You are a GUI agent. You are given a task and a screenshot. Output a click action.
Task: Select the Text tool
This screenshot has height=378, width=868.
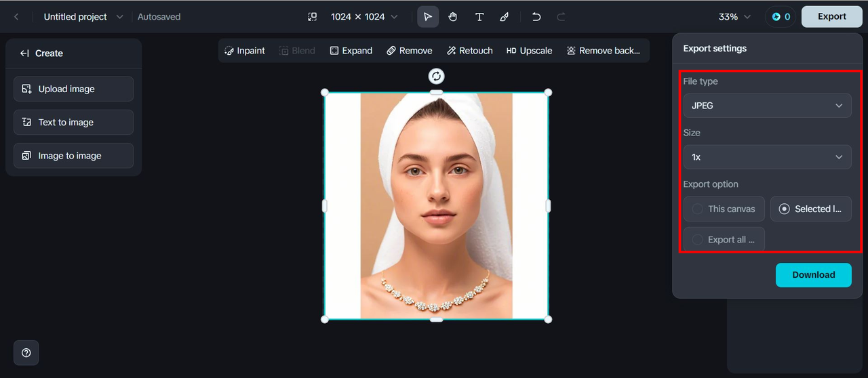[479, 17]
